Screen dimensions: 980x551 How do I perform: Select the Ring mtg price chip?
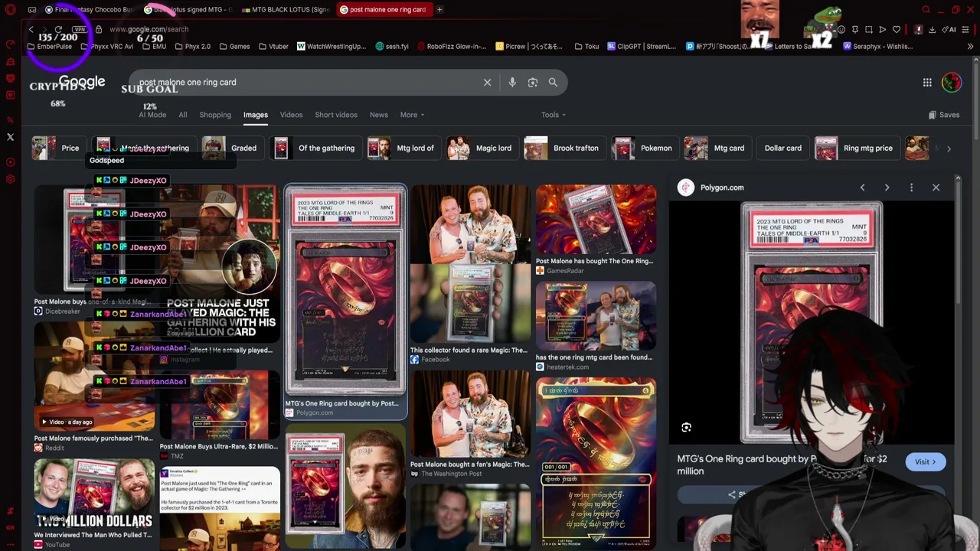pyautogui.click(x=855, y=148)
